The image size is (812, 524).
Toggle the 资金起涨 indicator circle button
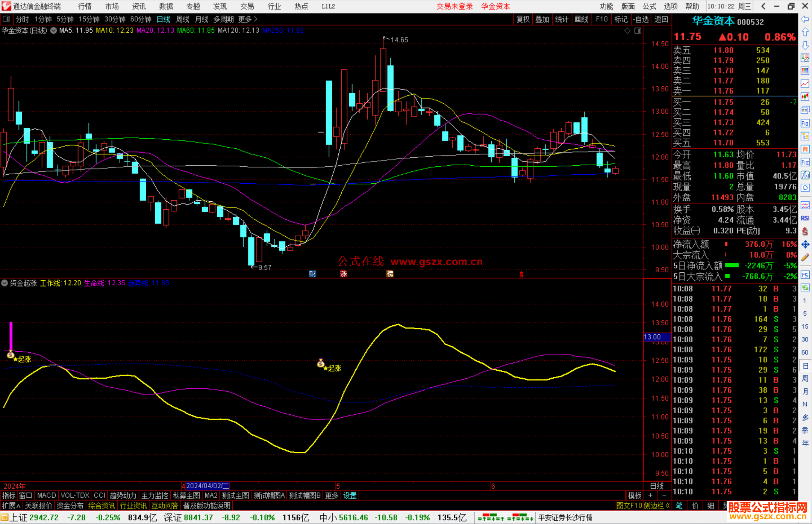(5, 283)
